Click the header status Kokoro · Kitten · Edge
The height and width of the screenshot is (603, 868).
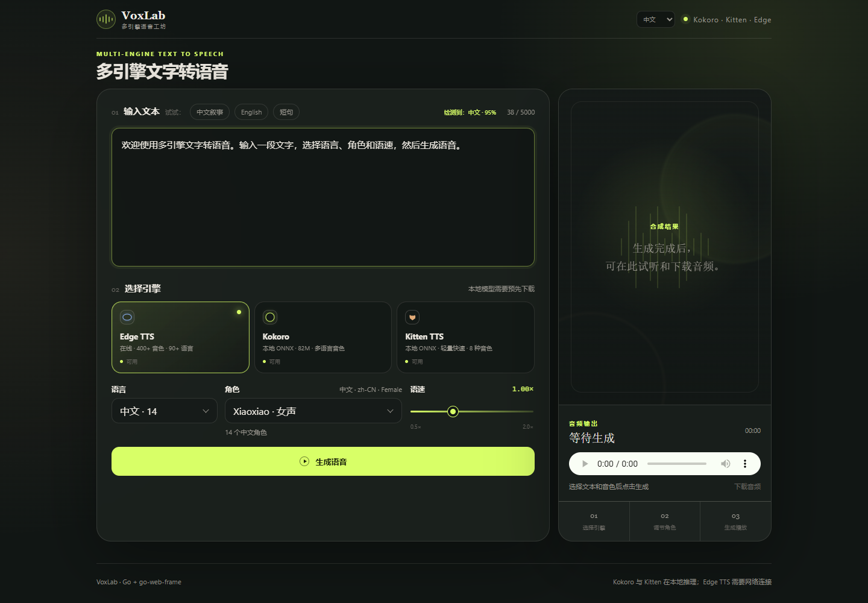tap(732, 20)
